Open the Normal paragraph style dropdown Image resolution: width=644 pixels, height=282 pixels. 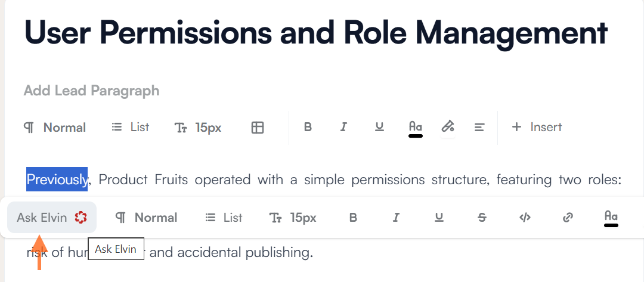click(55, 128)
